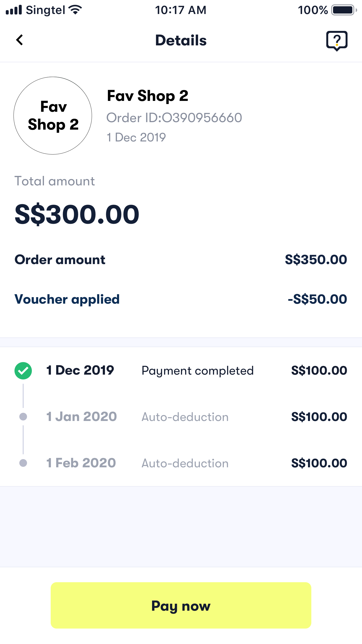Select the Payment completed status entry
The width and height of the screenshot is (362, 644).
[197, 371]
